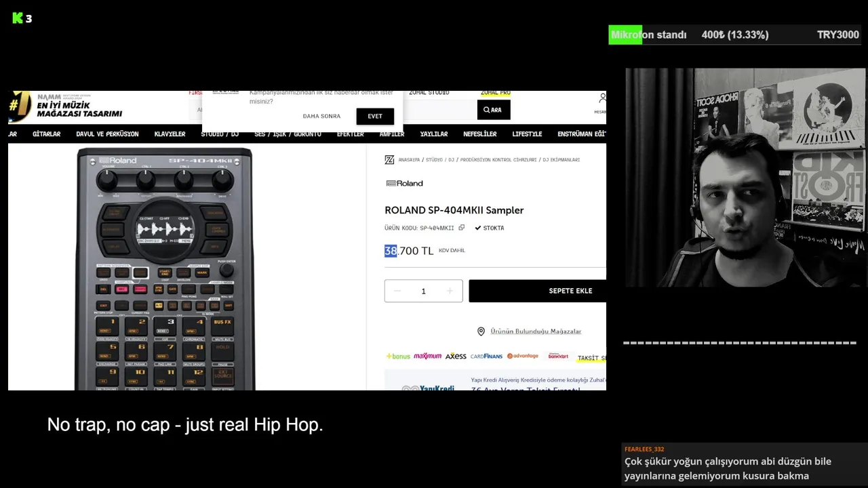Click the TRY3000 goal amount
The image size is (868, 488).
(838, 35)
